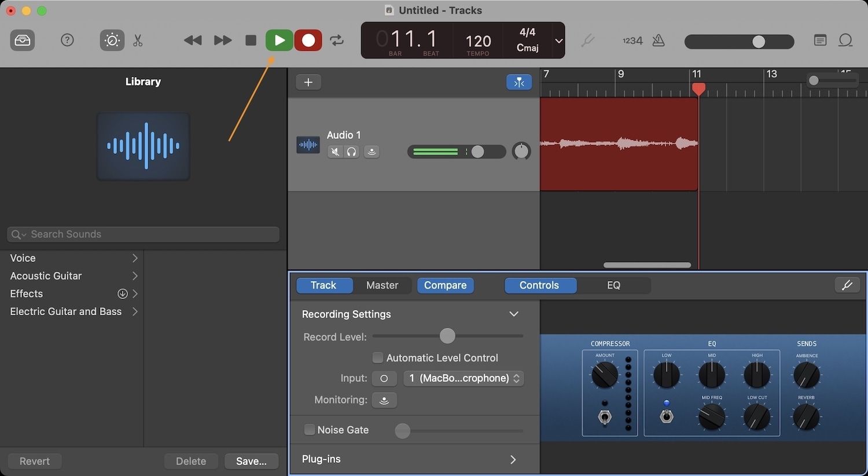Screen dimensions: 868x476
Task: Switch to the Master tab
Action: 382,285
